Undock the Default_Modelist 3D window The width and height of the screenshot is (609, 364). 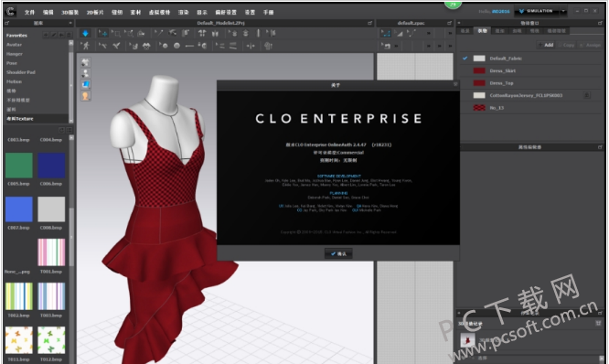[x=369, y=23]
